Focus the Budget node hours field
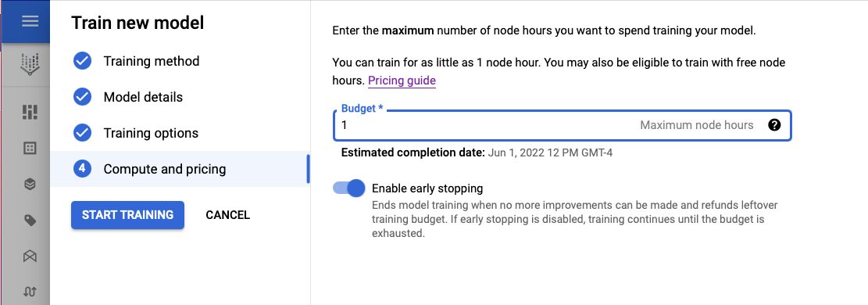The width and height of the screenshot is (868, 305). pyautogui.click(x=562, y=125)
